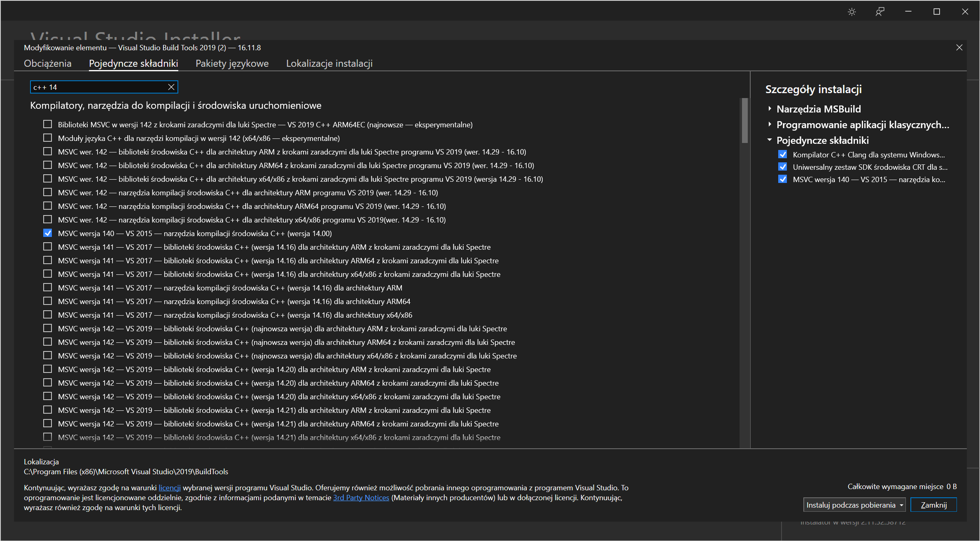Check MSVC wersja 141 narzędzia kompilacji (14.16) ARM64

48,301
